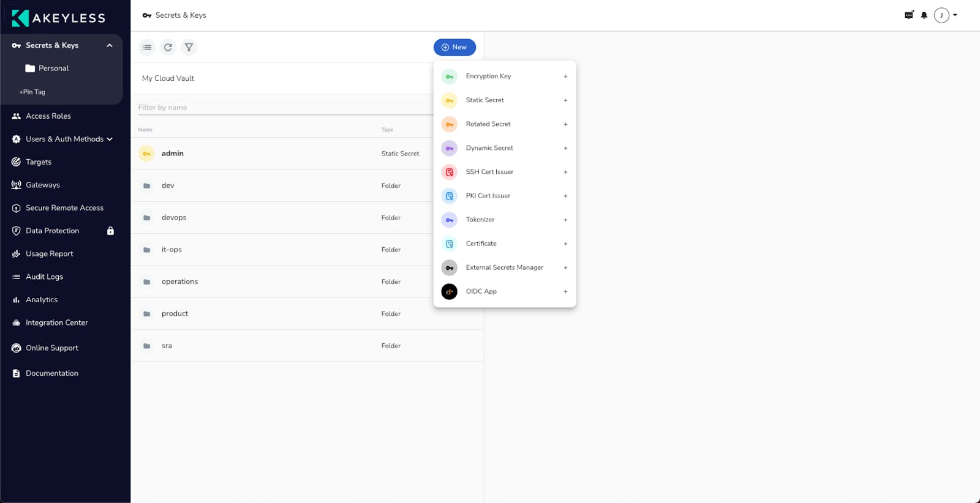
Task: Select Static Secret from New menu
Action: coord(484,100)
